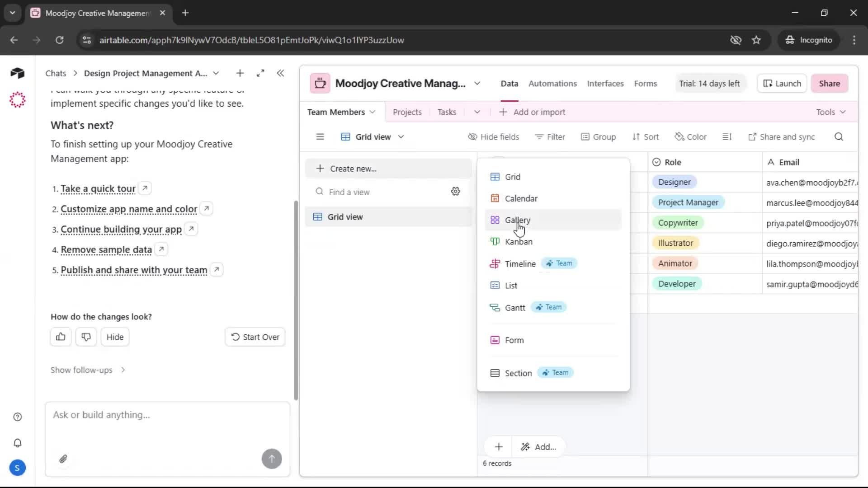This screenshot has width=868, height=488.
Task: Open the Tasks table tab
Action: [x=447, y=112]
